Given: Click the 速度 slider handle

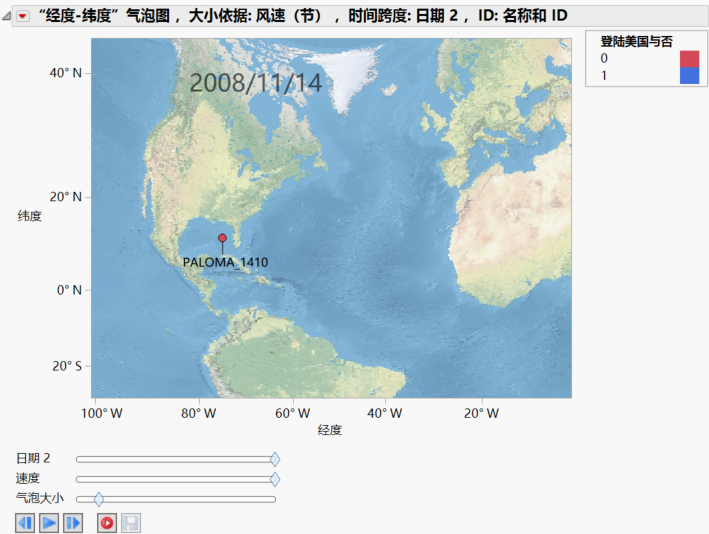Looking at the screenshot, I should (275, 479).
